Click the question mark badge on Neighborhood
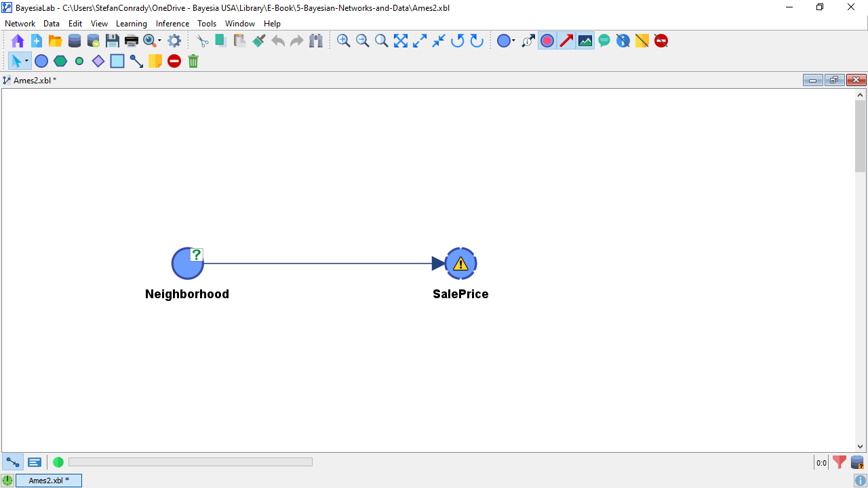Image resolution: width=868 pixels, height=488 pixels. click(197, 255)
